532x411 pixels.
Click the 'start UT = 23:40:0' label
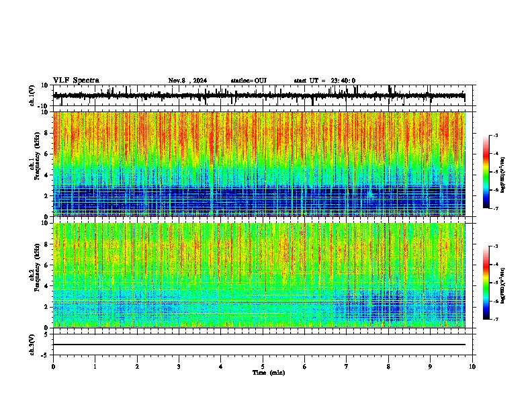324,81
